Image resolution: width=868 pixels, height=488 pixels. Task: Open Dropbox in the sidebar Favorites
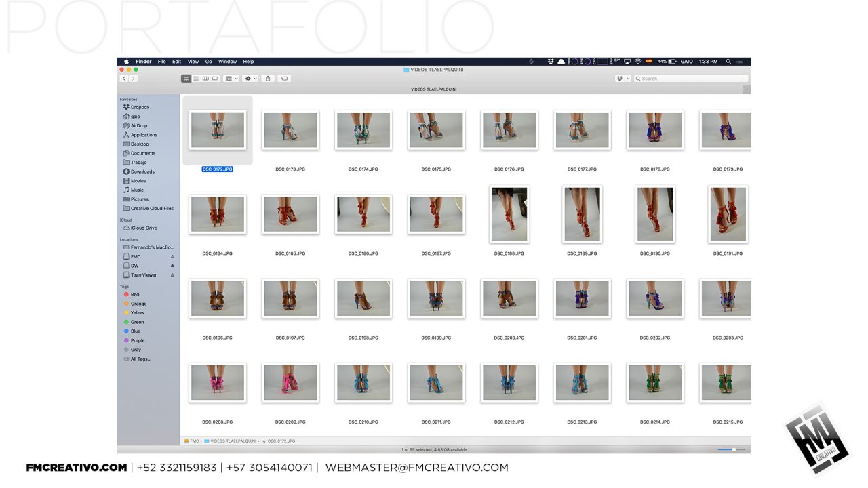(136, 107)
